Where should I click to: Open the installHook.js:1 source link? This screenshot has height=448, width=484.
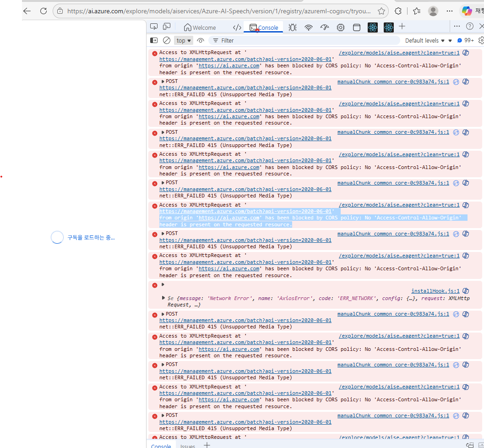coord(435,291)
